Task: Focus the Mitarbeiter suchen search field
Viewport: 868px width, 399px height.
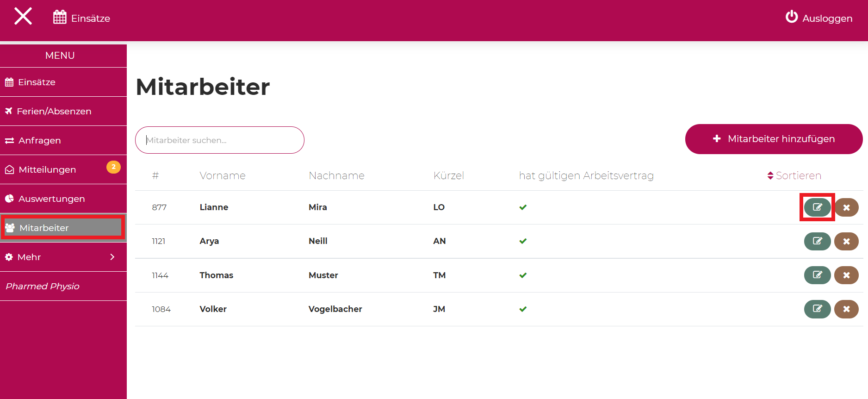Action: [220, 140]
